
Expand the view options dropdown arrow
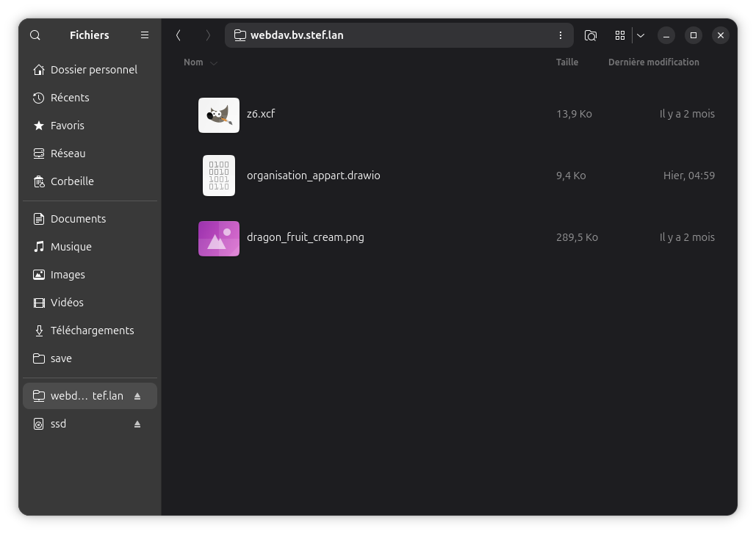(641, 35)
